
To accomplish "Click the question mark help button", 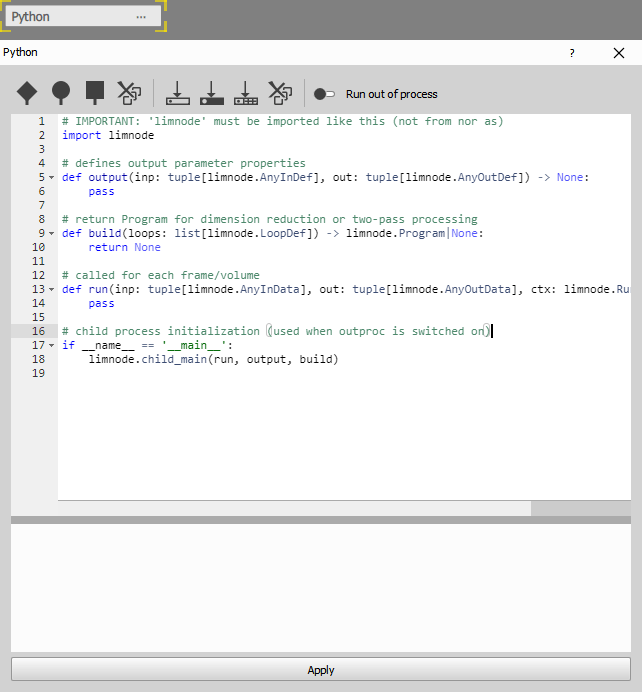I will pyautogui.click(x=572, y=53).
